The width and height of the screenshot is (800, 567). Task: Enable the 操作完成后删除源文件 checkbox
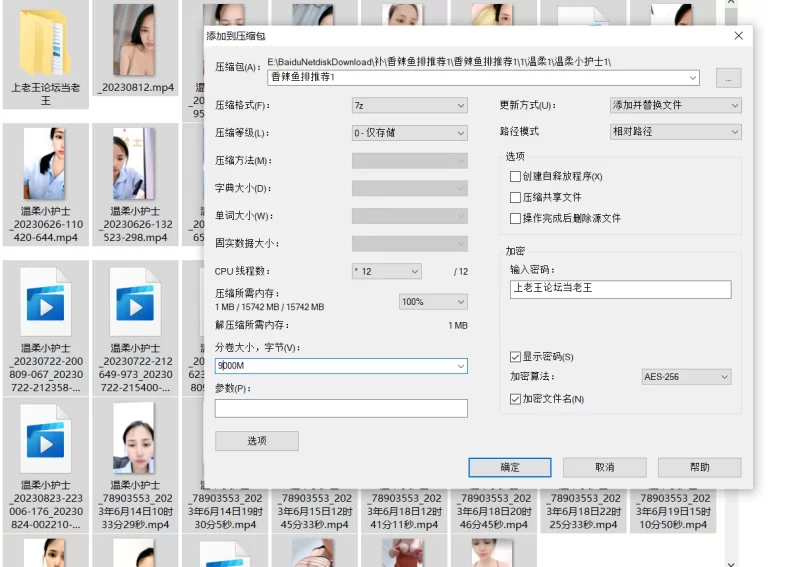point(515,218)
